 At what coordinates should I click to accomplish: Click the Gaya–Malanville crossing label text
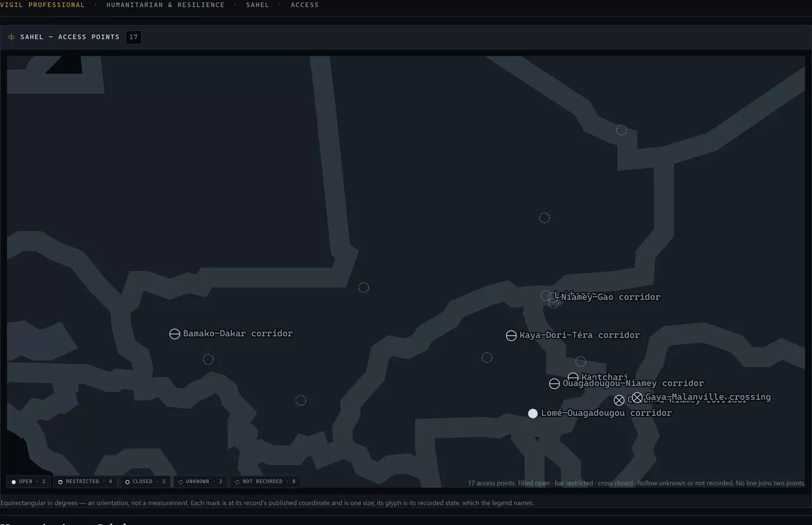[708, 397]
